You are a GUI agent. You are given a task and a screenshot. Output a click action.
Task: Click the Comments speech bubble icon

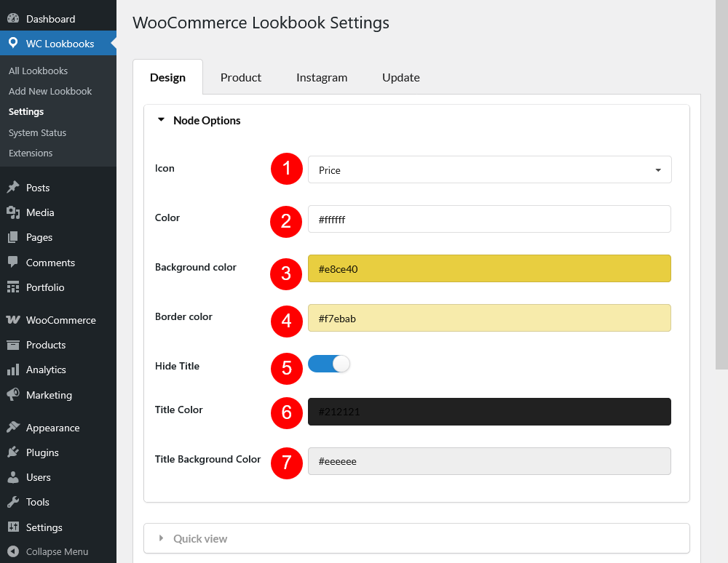point(13,262)
